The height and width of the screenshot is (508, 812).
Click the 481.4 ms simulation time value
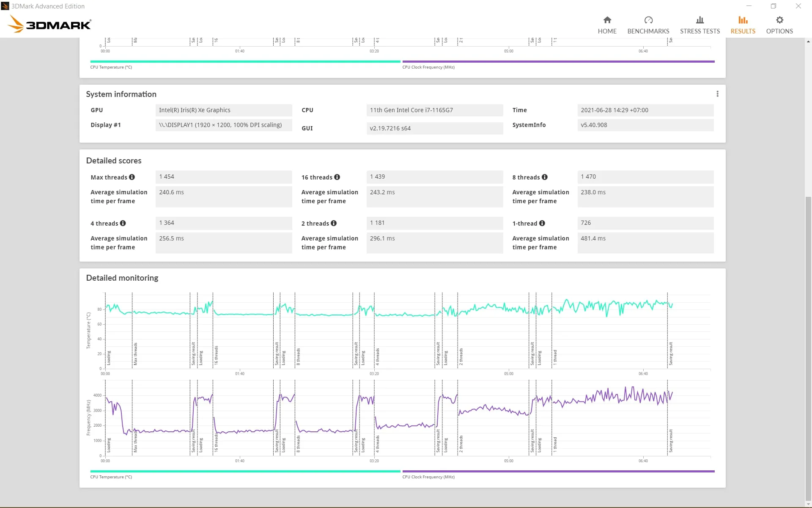coord(645,243)
